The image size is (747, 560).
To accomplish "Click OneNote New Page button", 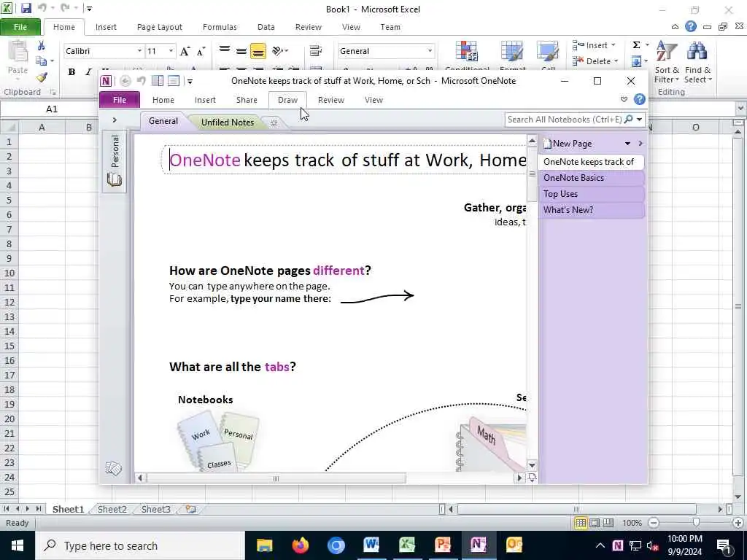I will click(568, 144).
